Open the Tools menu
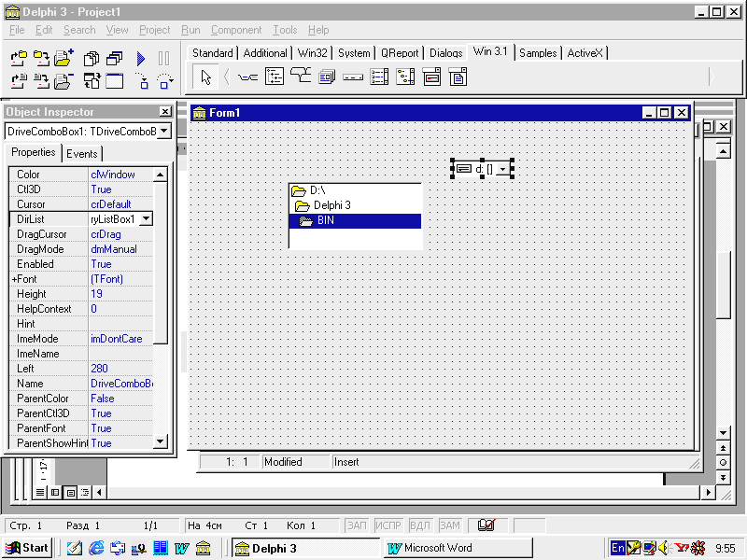The width and height of the screenshot is (747, 560). tap(285, 30)
